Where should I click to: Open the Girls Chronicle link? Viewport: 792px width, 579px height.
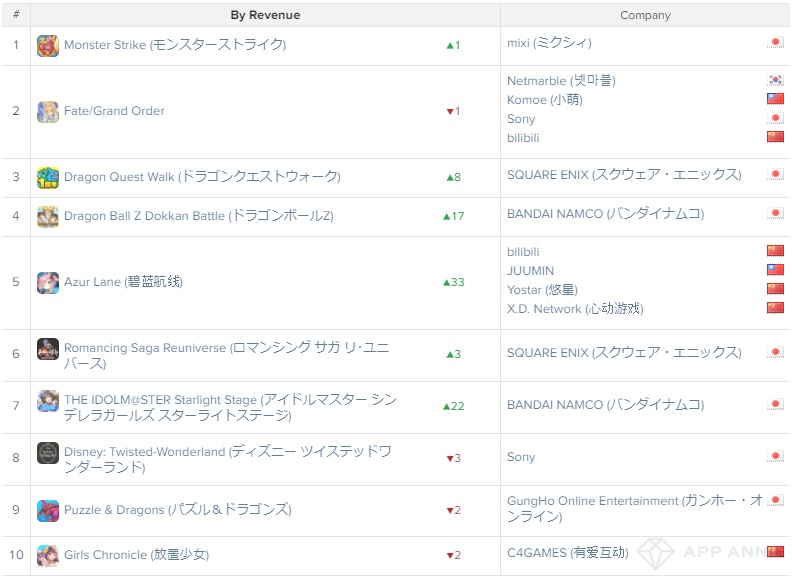click(136, 555)
